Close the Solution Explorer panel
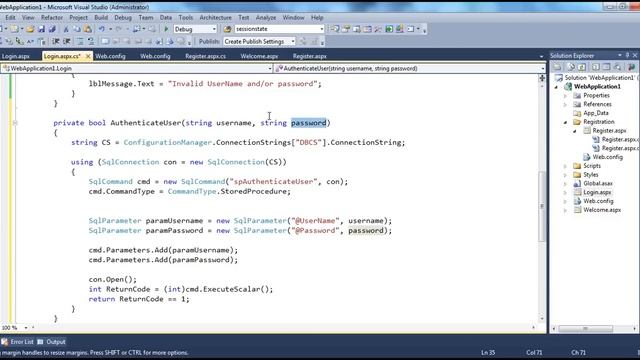 635,55
